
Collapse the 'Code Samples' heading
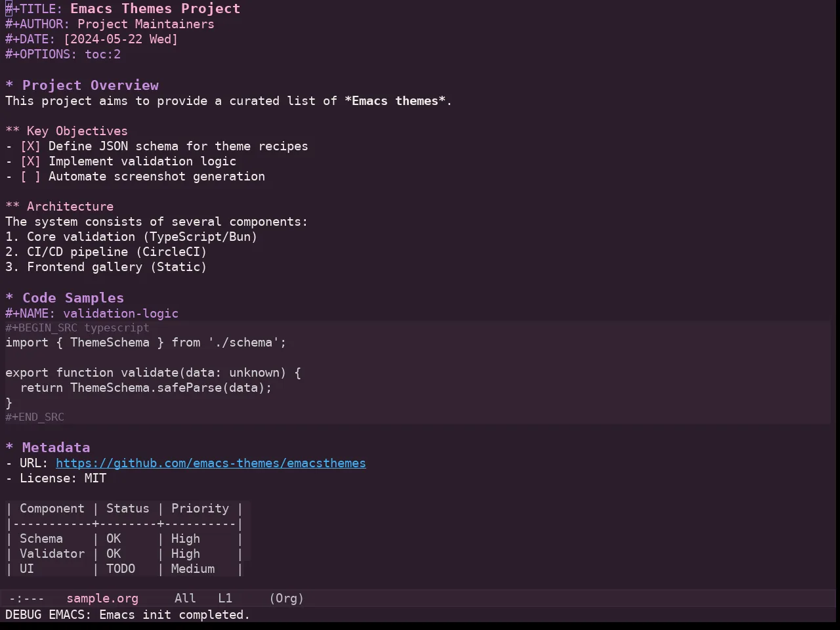64,298
